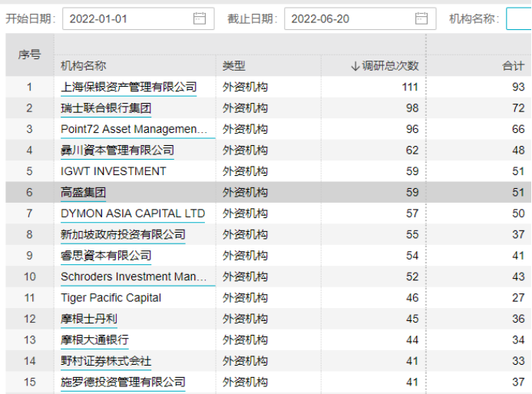Click the 类型 column header
Screen dimensions: 532x394
(x=234, y=66)
